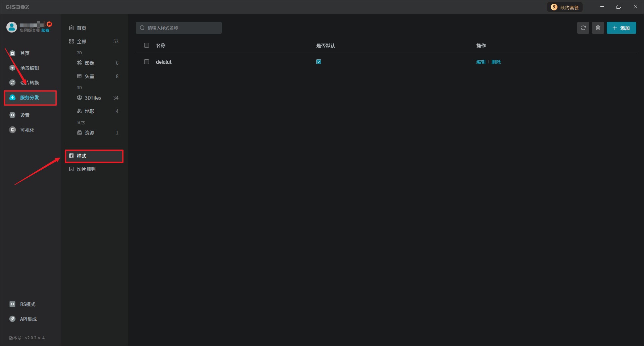Viewport: 644px width, 346px height.
Task: Open API集成 integration page
Action: (28, 319)
